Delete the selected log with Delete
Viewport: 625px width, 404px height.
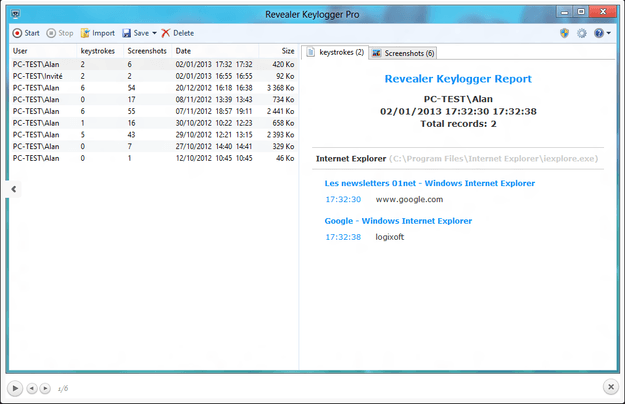pos(178,33)
